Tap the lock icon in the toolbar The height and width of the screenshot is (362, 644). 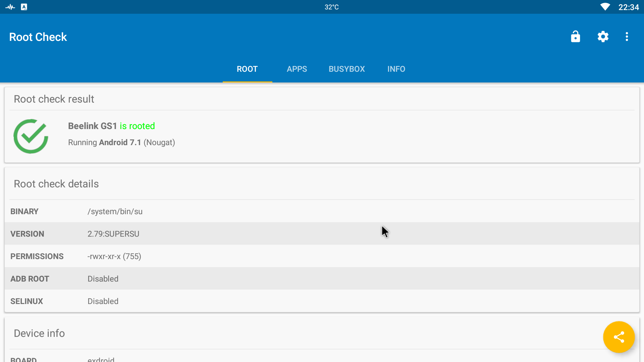click(x=575, y=37)
